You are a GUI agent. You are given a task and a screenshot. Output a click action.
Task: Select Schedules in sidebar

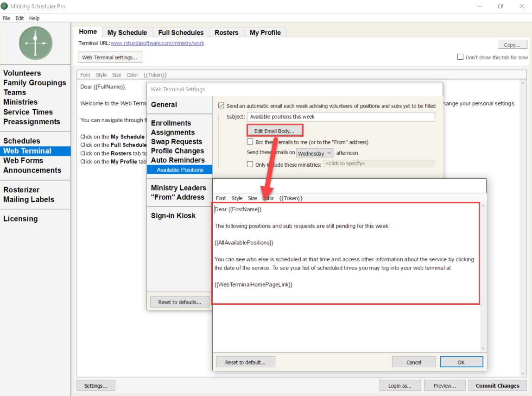click(22, 141)
